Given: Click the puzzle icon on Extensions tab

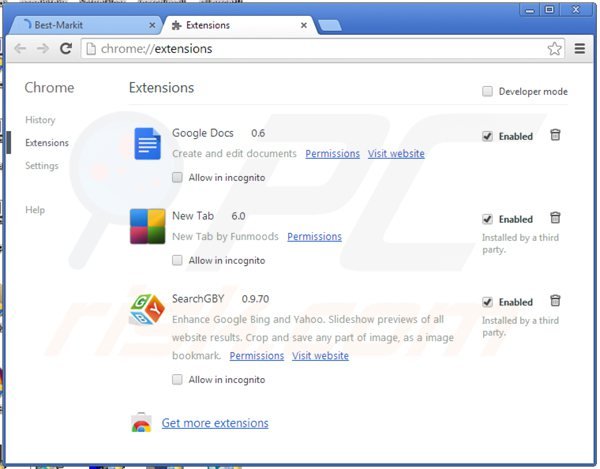Looking at the screenshot, I should [x=176, y=25].
